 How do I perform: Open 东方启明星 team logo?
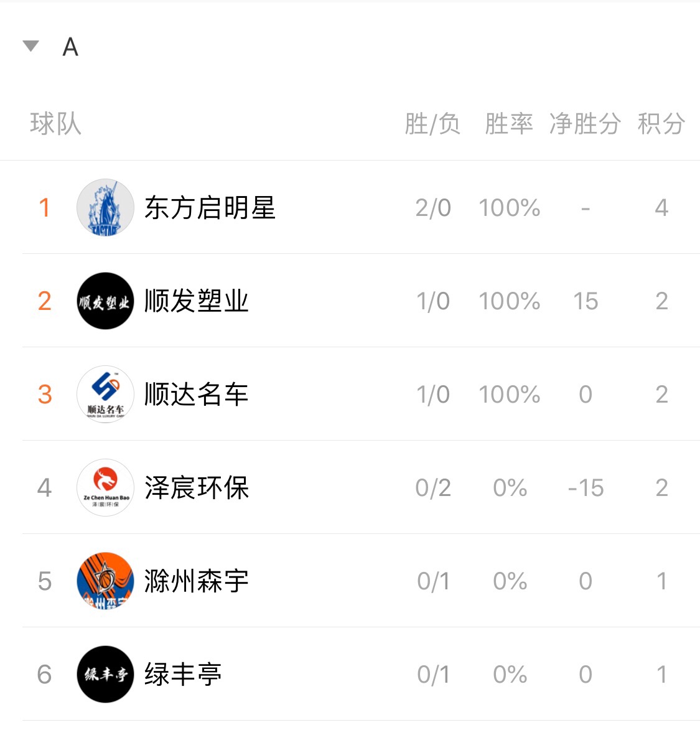coord(105,208)
